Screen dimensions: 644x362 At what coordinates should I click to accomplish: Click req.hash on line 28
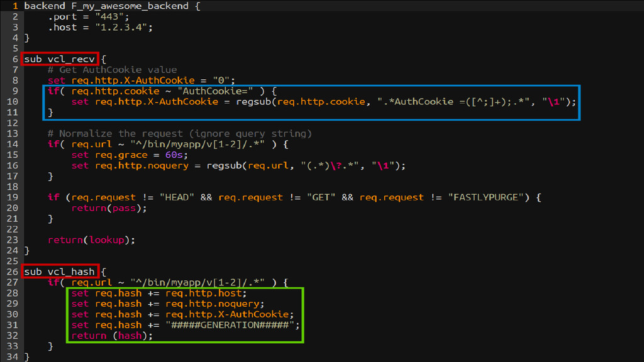[118, 293]
